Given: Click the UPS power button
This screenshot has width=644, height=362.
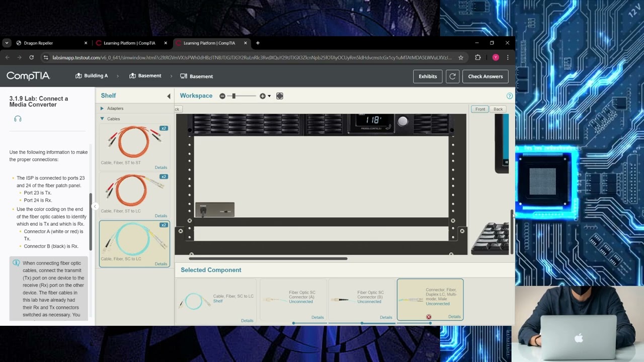Looking at the screenshot, I should tap(403, 121).
